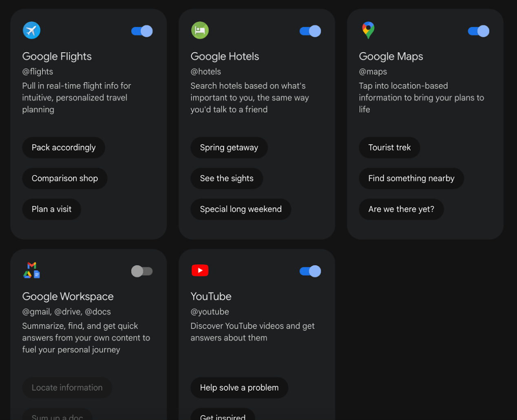Click the Google Flights airplane icon
The height and width of the screenshot is (420, 517).
coord(31,30)
